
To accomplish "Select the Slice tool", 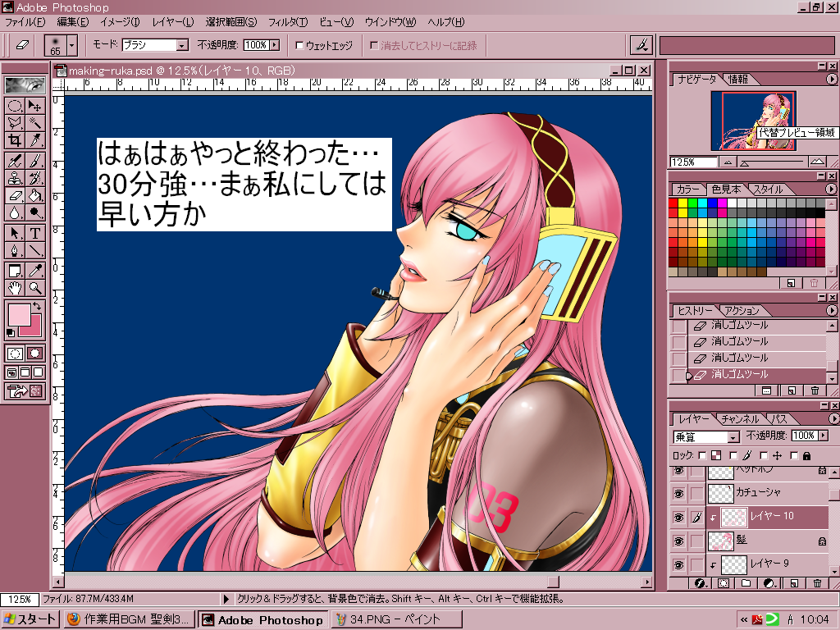I will (34, 139).
